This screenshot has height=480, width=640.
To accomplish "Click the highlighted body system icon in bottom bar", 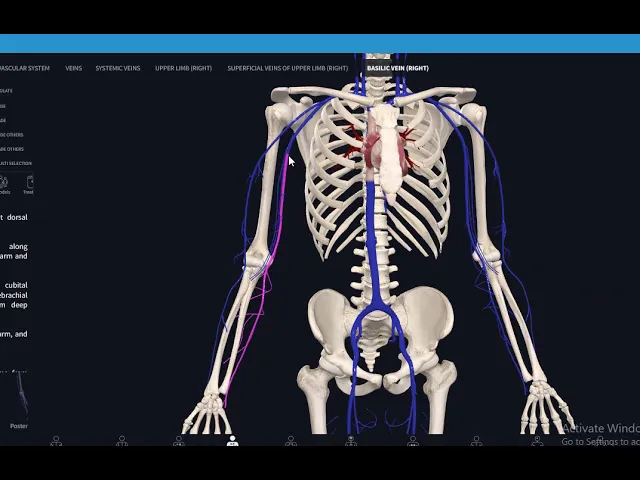I will (232, 441).
